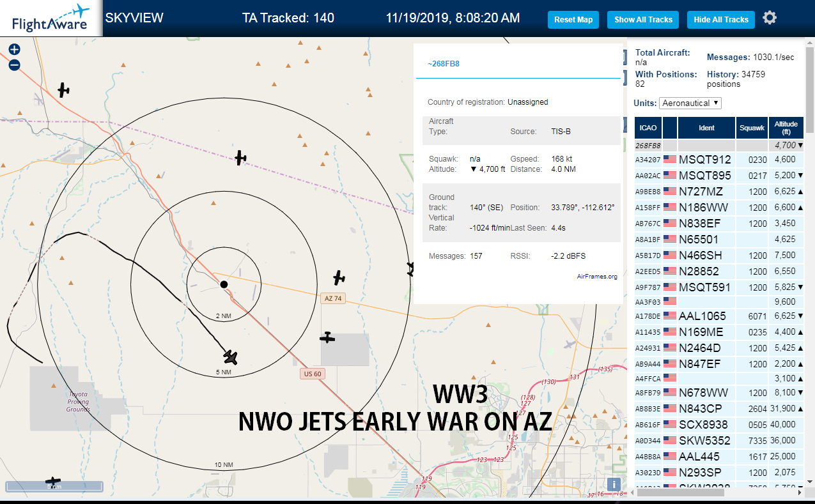Select the aircraft icon at the map's top left

(63, 90)
